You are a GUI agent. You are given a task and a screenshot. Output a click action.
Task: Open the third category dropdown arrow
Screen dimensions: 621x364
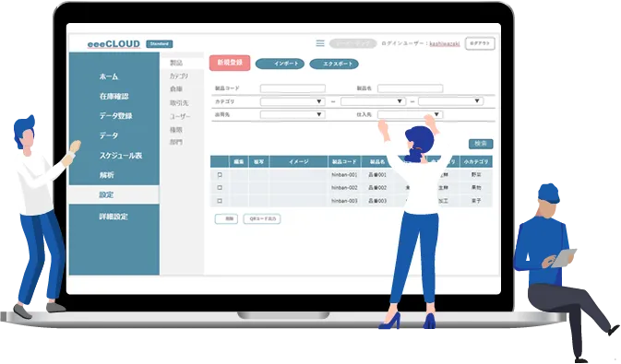coord(477,101)
